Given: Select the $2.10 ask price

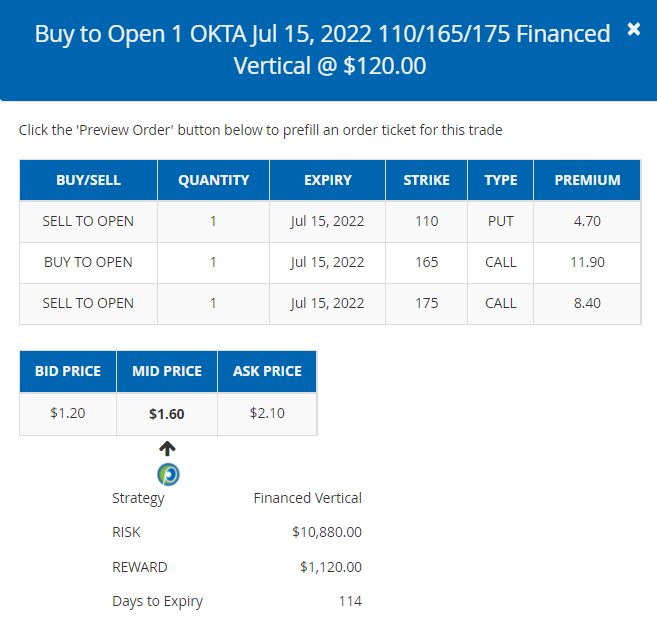Looking at the screenshot, I should (267, 413).
